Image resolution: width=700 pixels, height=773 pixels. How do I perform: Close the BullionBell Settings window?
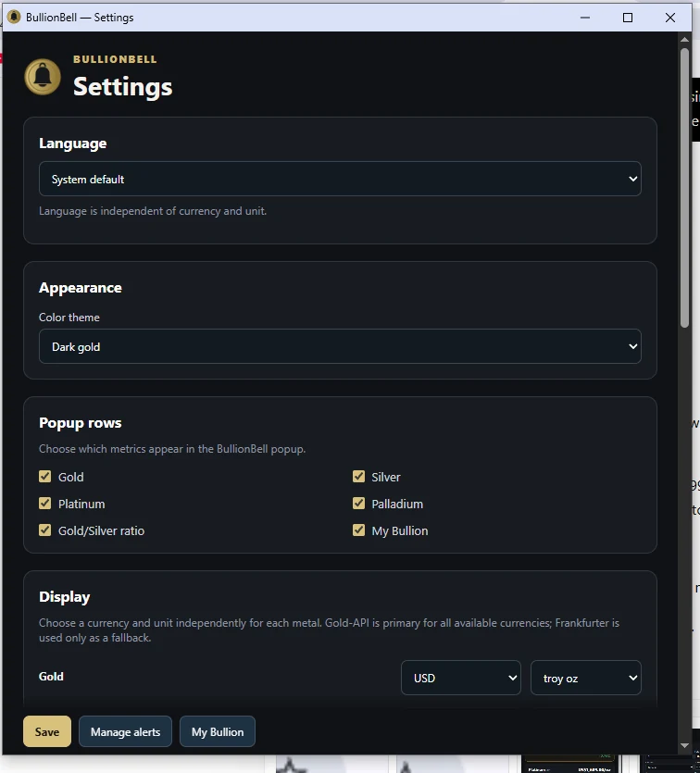click(x=670, y=18)
